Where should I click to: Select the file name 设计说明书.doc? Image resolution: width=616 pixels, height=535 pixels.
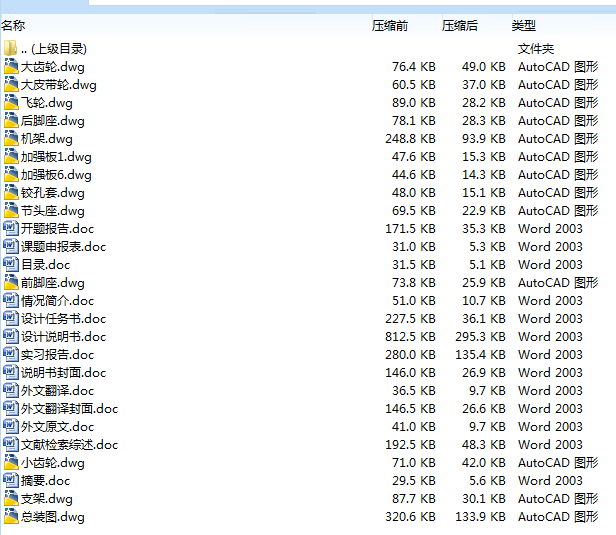coord(64,337)
